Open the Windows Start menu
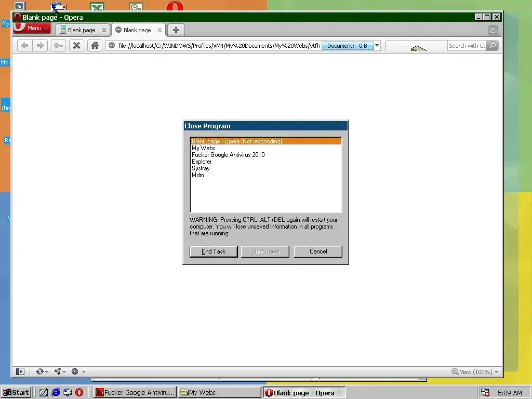 point(16,393)
